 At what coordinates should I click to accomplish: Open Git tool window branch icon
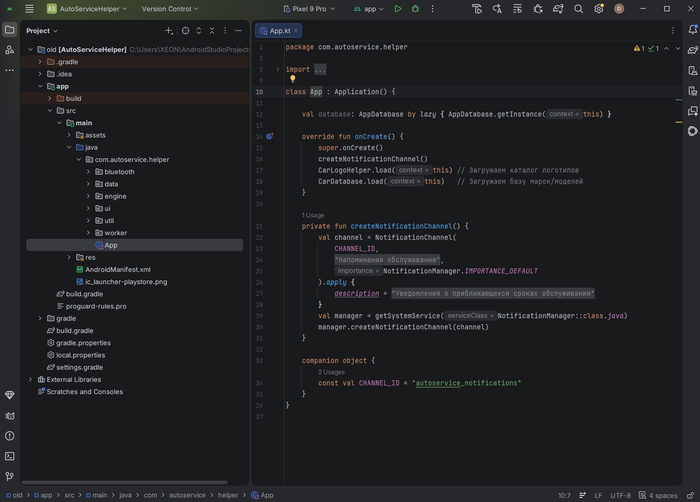(x=9, y=476)
